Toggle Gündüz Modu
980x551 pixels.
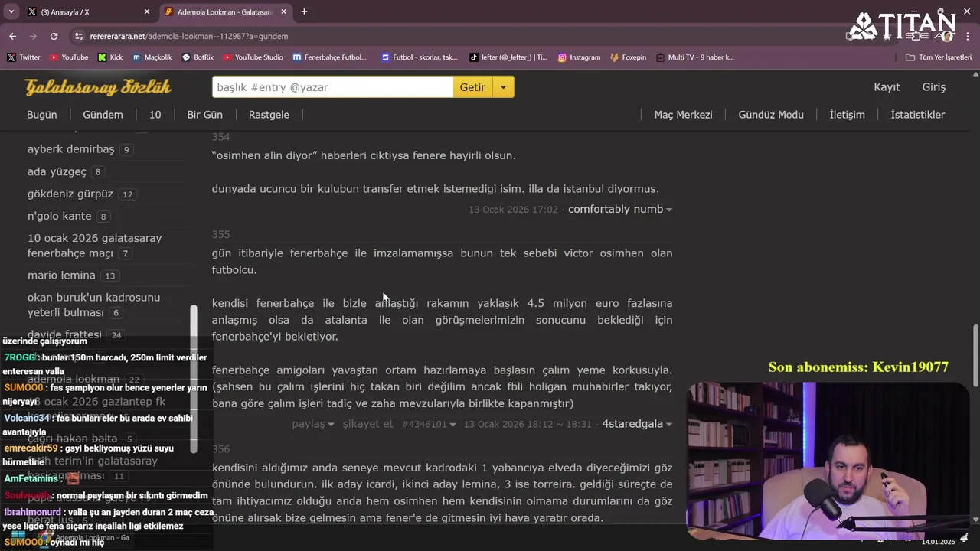point(771,115)
